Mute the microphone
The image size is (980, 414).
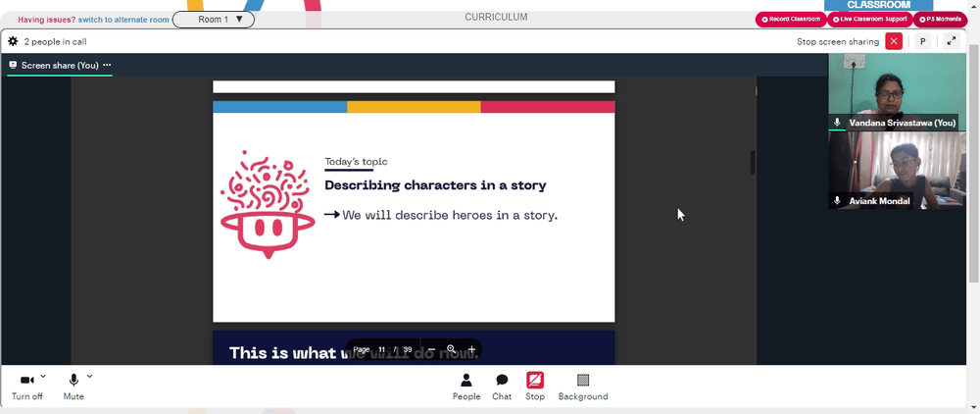(x=73, y=388)
